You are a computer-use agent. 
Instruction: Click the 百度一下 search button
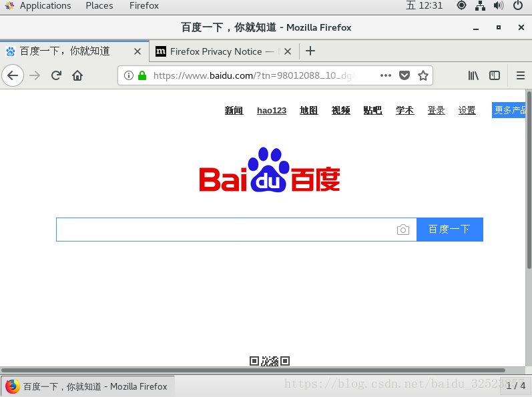coord(449,230)
